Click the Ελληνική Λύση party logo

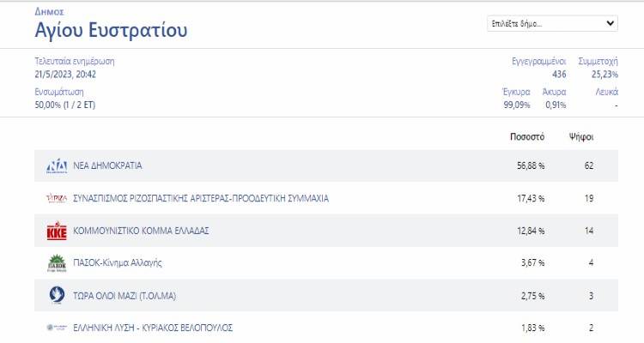[x=57, y=328]
